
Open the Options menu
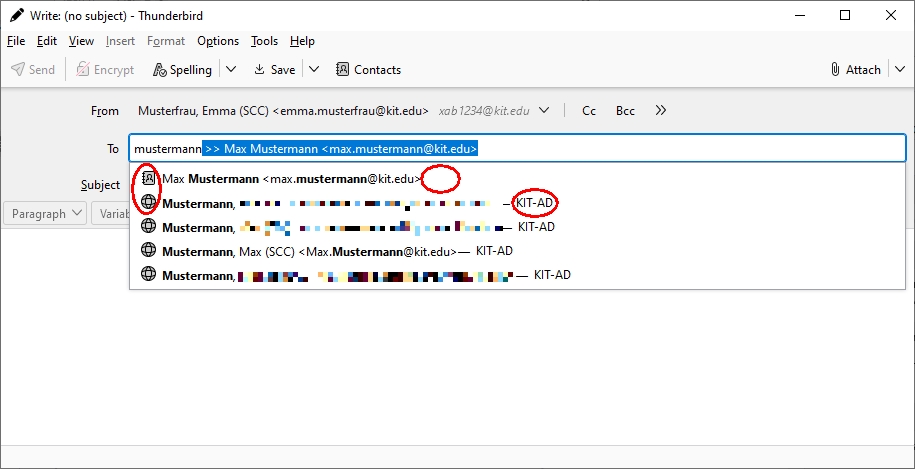click(x=218, y=41)
